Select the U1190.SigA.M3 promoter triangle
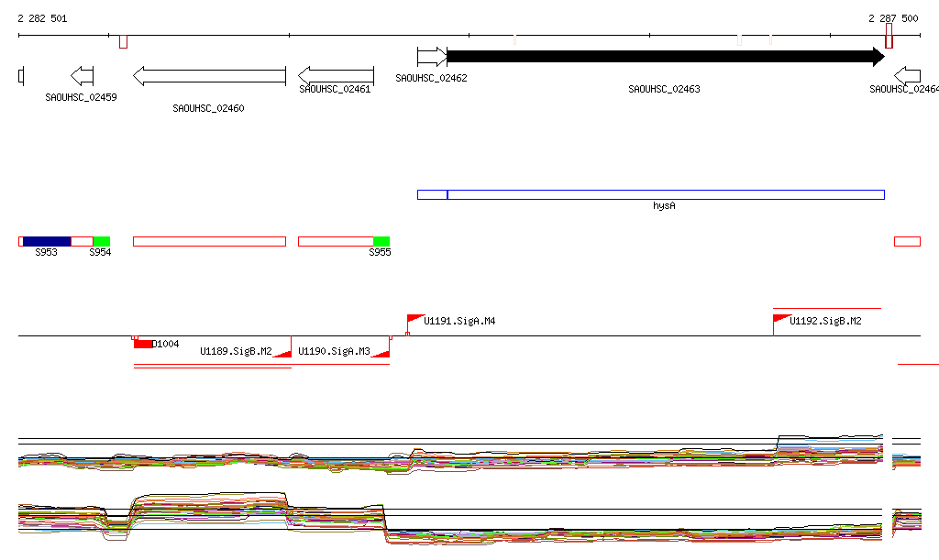 pyautogui.click(x=381, y=352)
